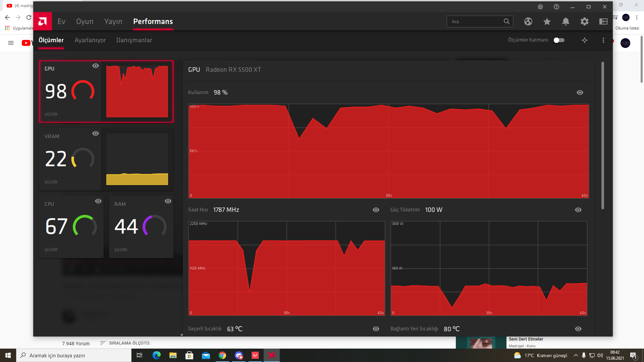The image size is (644, 362).
Task: Click the metrics panel vertical scrollbar
Action: (x=603, y=135)
